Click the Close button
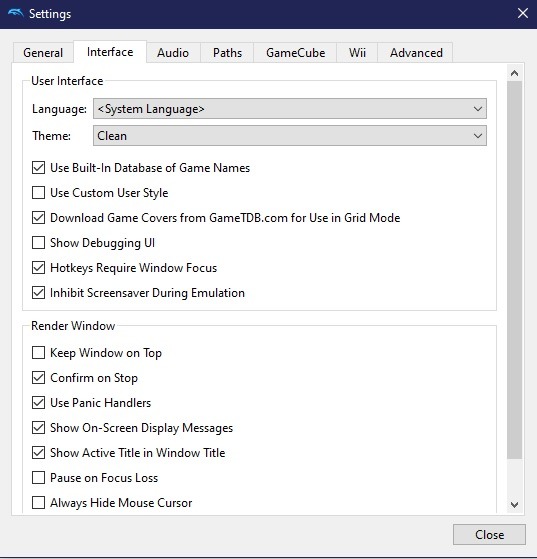537x559 pixels. tap(489, 534)
